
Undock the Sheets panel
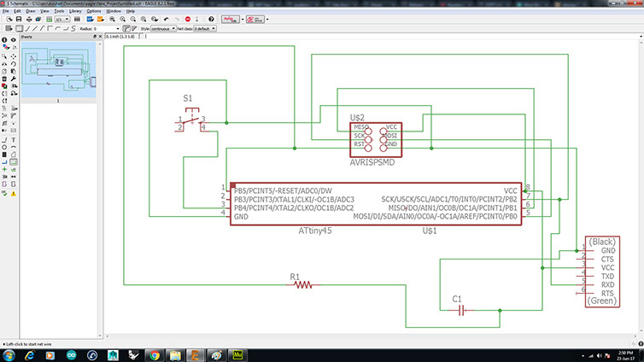pyautogui.click(x=95, y=37)
